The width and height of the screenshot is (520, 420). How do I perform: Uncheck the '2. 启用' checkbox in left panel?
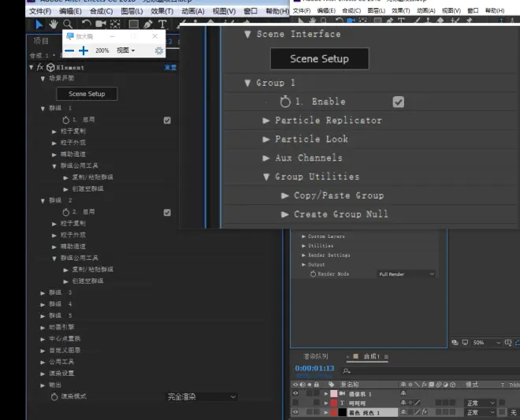[x=167, y=212]
